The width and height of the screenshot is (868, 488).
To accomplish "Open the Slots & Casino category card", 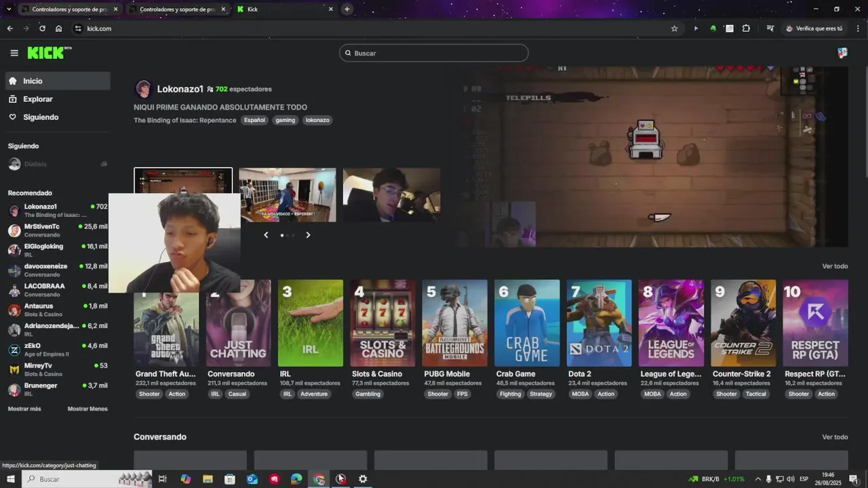I will click(x=383, y=323).
